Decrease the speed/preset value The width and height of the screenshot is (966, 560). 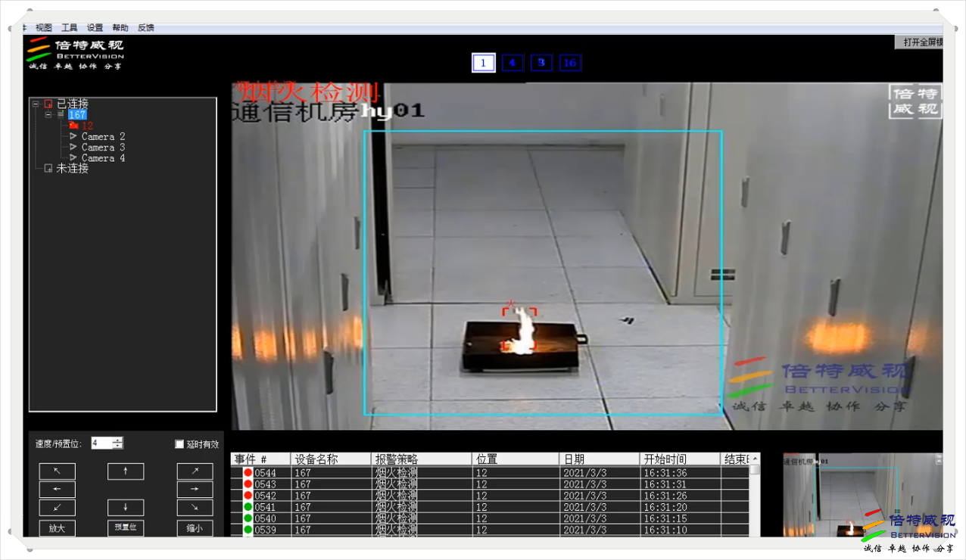[x=118, y=446]
